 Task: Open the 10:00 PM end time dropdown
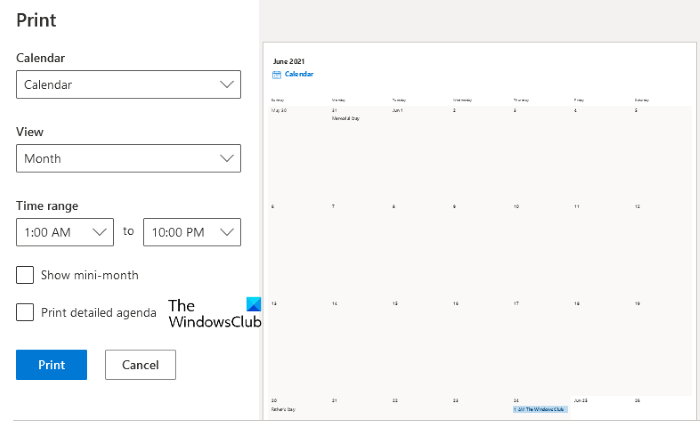tap(192, 232)
